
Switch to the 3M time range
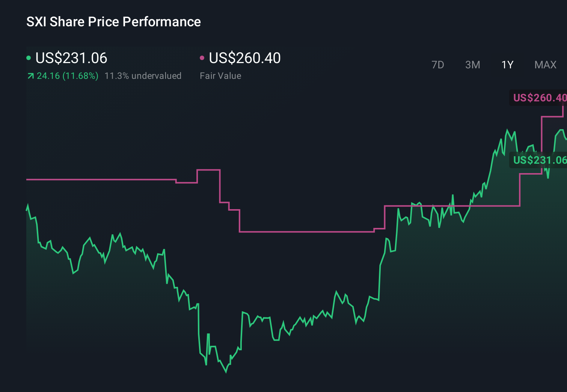click(472, 65)
